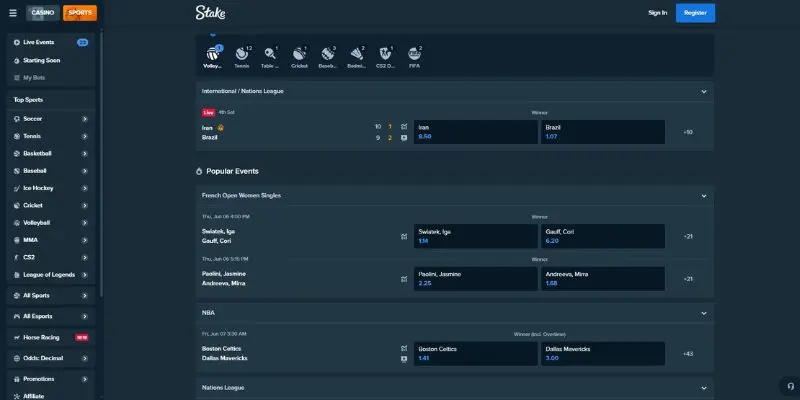Bet on Iran at 8.50 odds
Image resolution: width=800 pixels, height=400 pixels.
coord(473,132)
